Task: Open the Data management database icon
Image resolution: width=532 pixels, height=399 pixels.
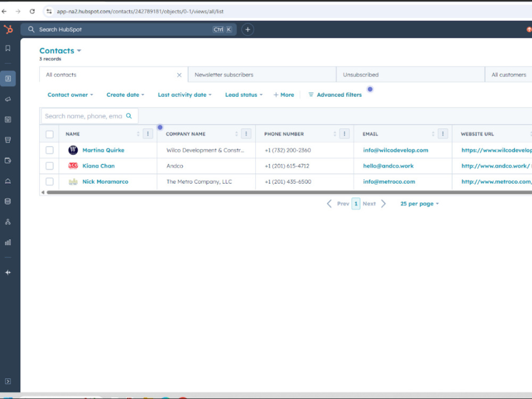Action: pyautogui.click(x=8, y=201)
